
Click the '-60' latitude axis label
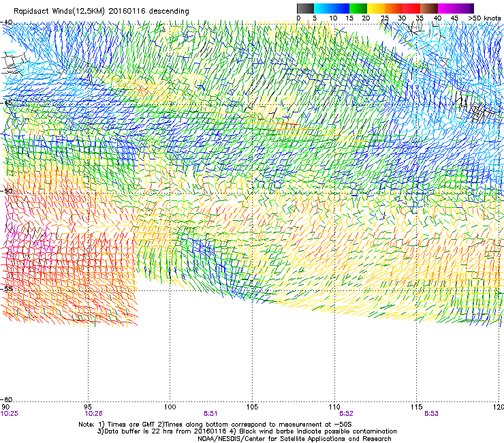coord(7,399)
